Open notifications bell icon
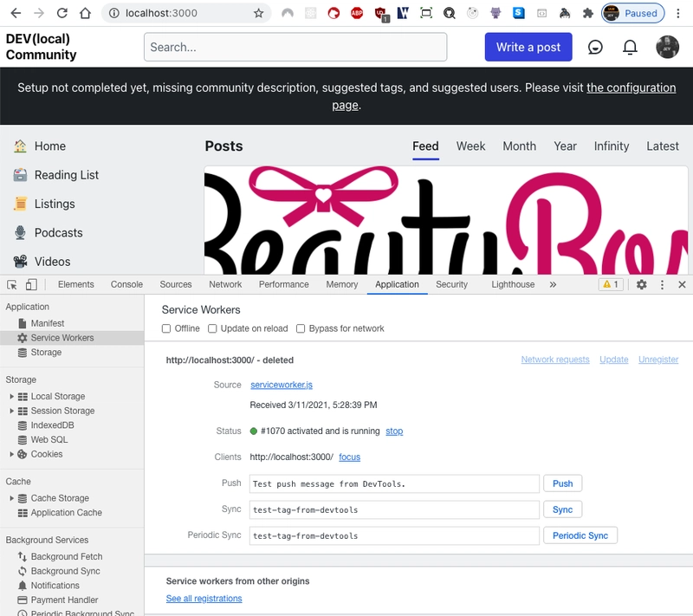Image resolution: width=693 pixels, height=616 pixels. tap(630, 47)
